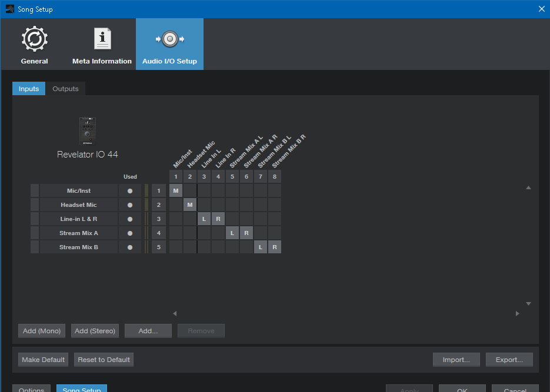Click the Used indicator dot for Headset Mic
Image resolution: width=550 pixels, height=392 pixels.
tap(130, 205)
